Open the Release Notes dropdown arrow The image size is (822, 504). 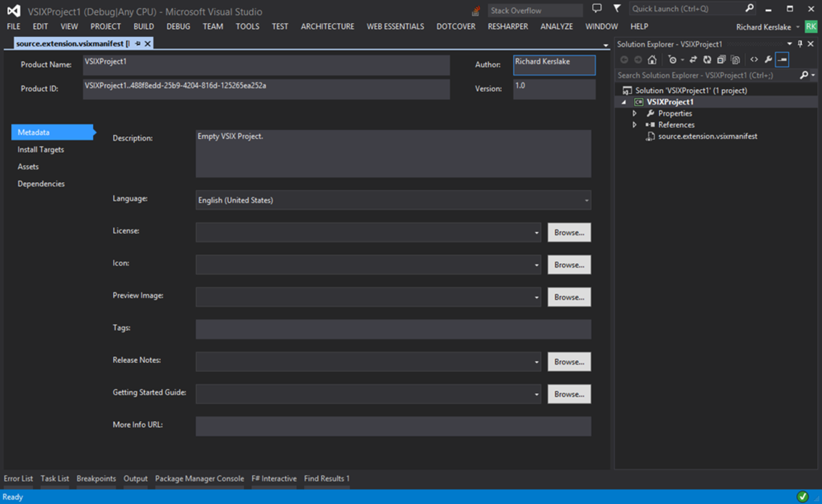tap(537, 362)
